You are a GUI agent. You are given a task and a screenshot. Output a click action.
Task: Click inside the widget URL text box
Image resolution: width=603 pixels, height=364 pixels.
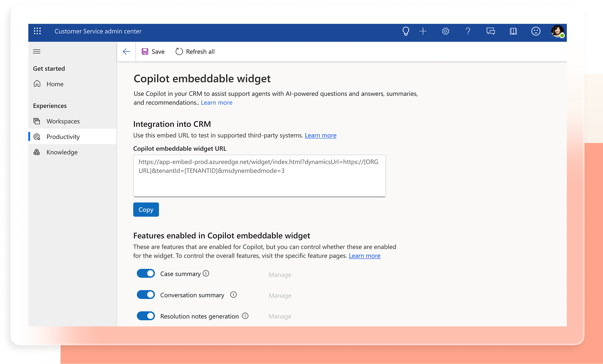[x=259, y=176]
